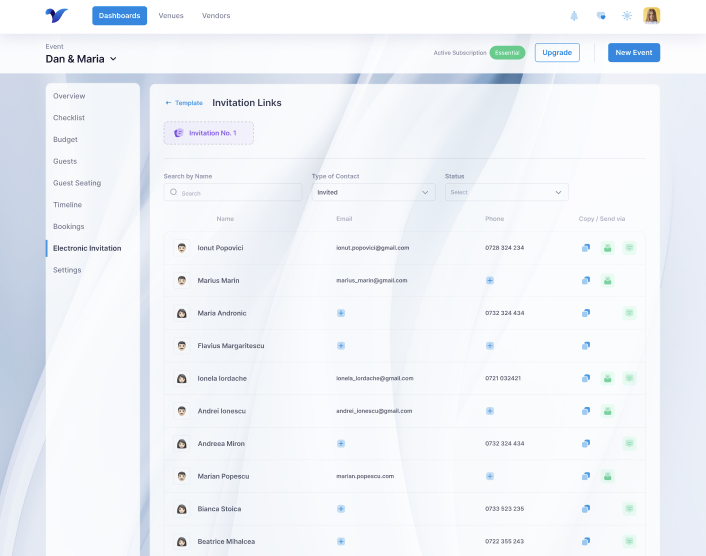Open the notifications bell
706x556 pixels.
tap(574, 16)
